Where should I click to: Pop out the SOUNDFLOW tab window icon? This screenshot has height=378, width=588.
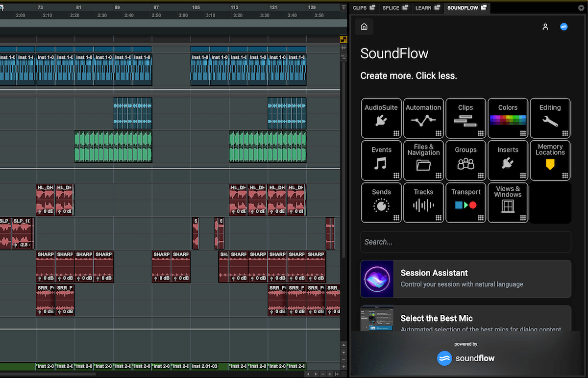[484, 7]
